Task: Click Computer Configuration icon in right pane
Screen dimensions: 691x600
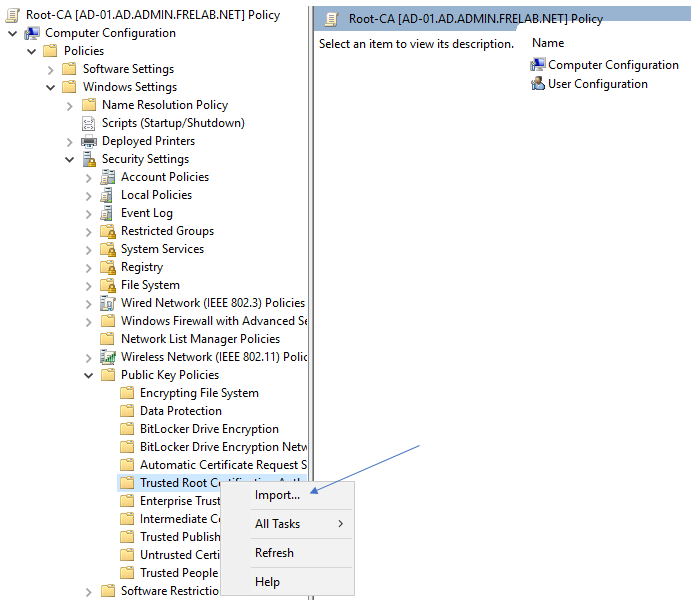Action: [538, 65]
